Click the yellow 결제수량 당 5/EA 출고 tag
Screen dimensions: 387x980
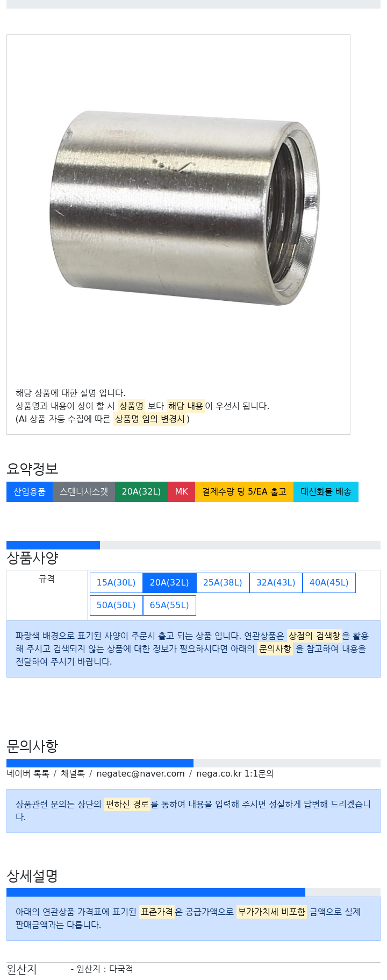coord(244,492)
